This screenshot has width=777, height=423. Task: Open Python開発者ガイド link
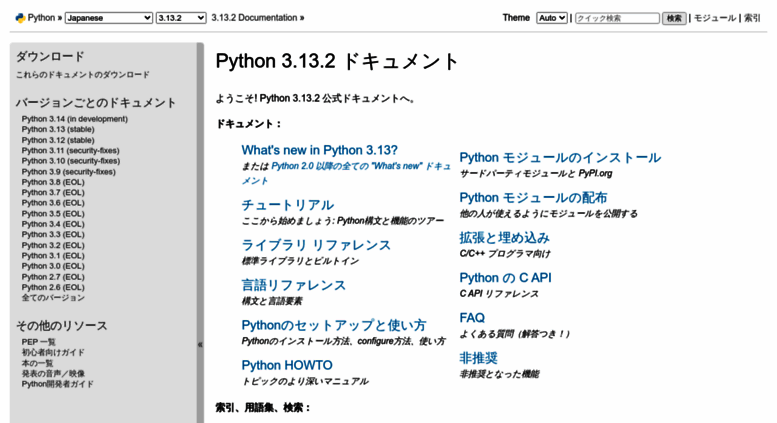57,384
